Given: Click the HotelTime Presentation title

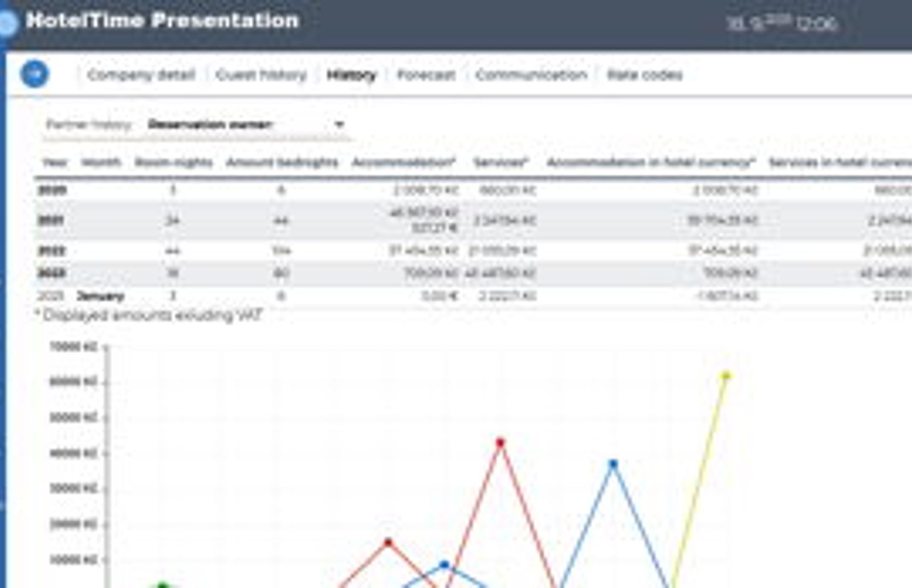Looking at the screenshot, I should coord(162,21).
